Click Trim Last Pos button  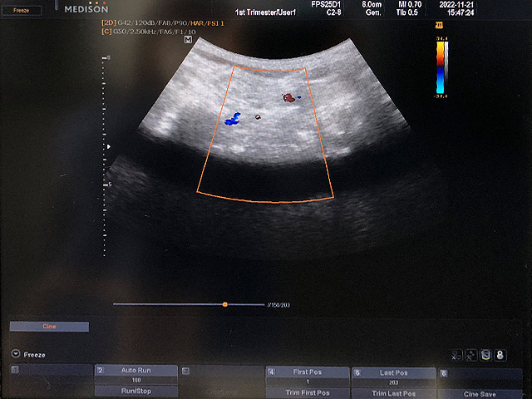pyautogui.click(x=392, y=392)
